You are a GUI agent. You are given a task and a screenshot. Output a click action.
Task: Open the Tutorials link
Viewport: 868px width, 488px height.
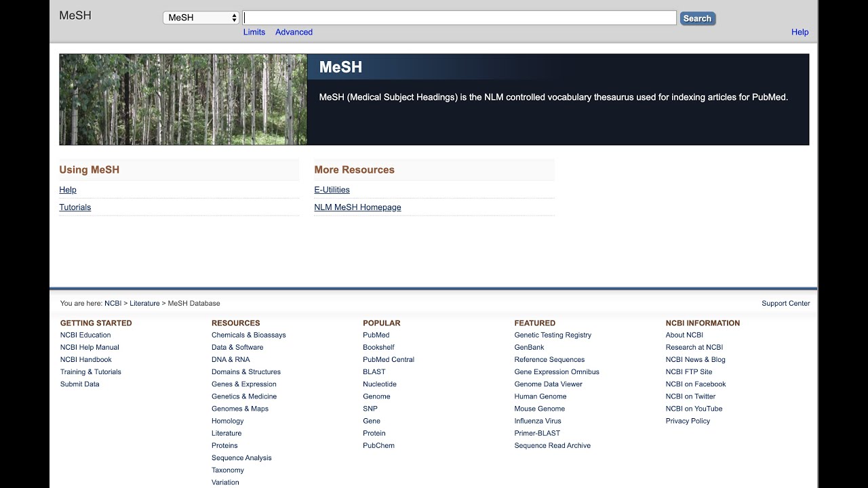[x=75, y=207]
